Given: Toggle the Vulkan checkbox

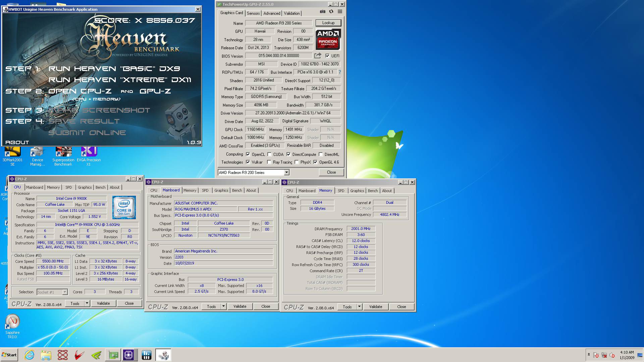Looking at the screenshot, I should [248, 162].
